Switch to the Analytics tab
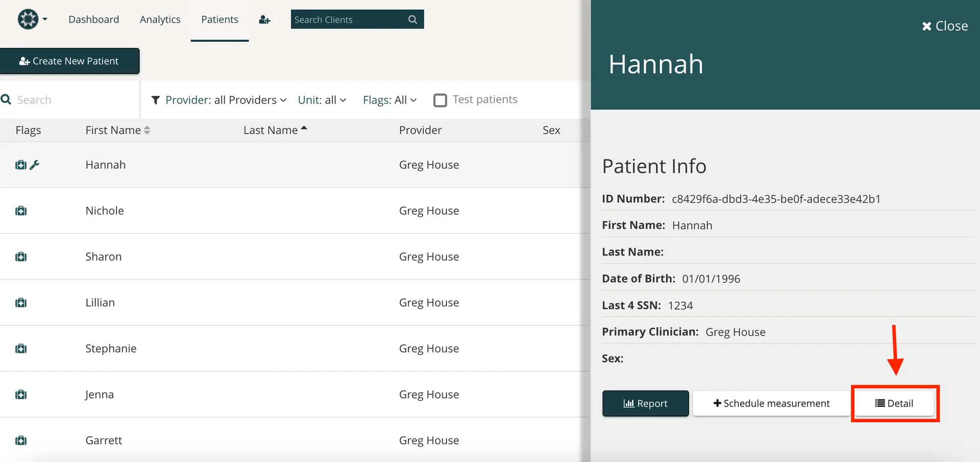The width and height of the screenshot is (980, 462). [x=160, y=19]
